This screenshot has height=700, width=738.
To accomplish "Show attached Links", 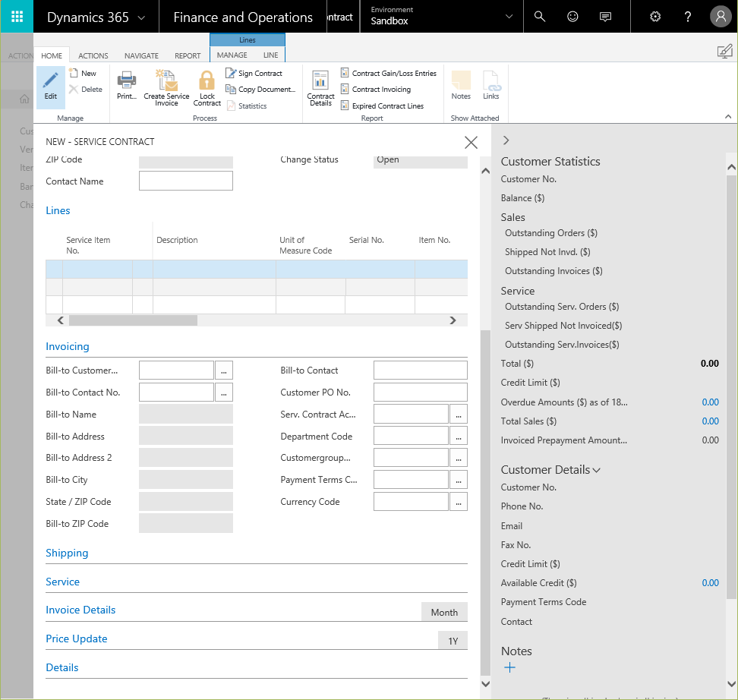I will pos(491,85).
